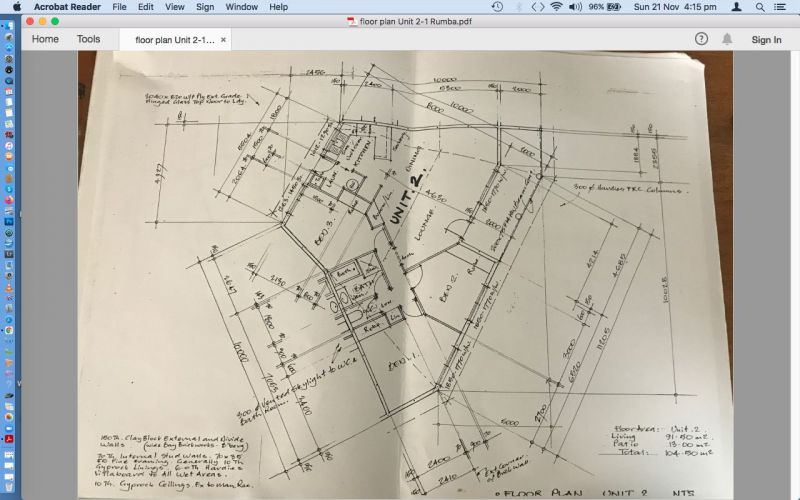Open the Apple menu
The width and height of the screenshot is (800, 500).
click(17, 7)
